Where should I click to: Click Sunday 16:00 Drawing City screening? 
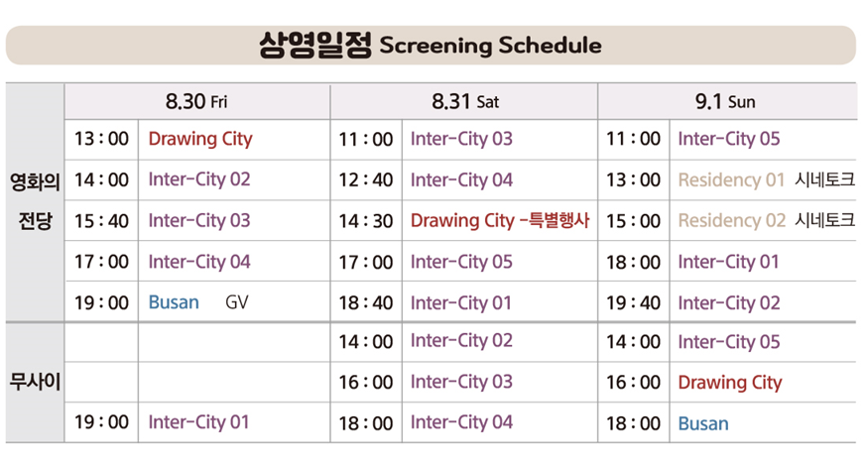click(729, 383)
